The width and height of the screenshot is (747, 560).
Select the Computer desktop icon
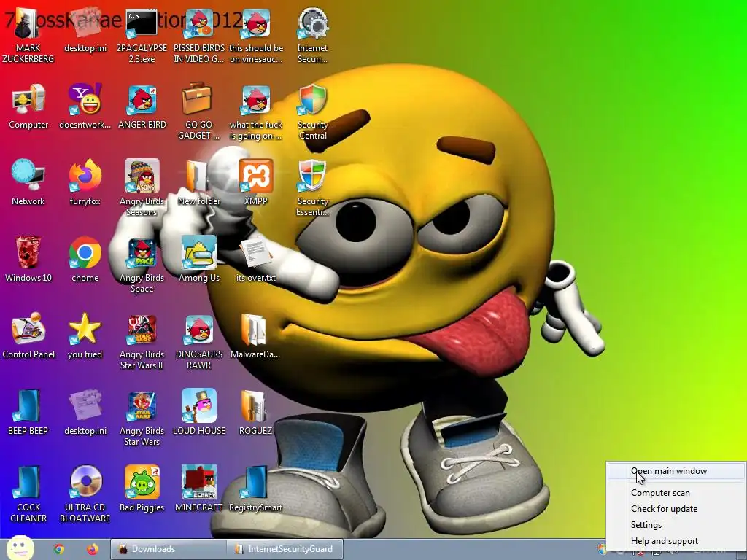(28, 107)
